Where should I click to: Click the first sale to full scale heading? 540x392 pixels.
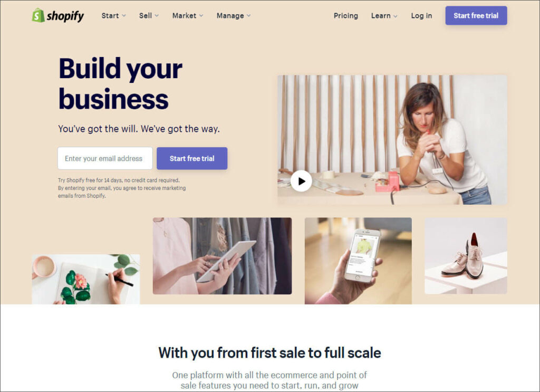269,353
